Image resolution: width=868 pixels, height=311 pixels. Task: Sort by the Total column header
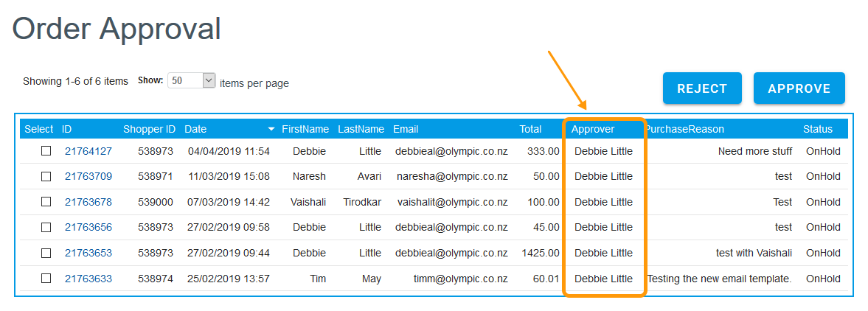point(530,129)
